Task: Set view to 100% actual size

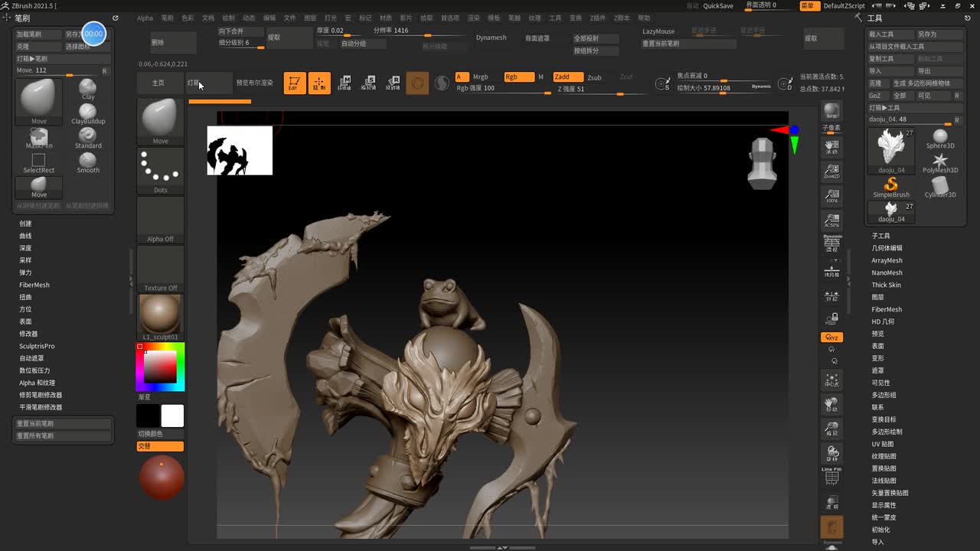Action: pos(831,196)
